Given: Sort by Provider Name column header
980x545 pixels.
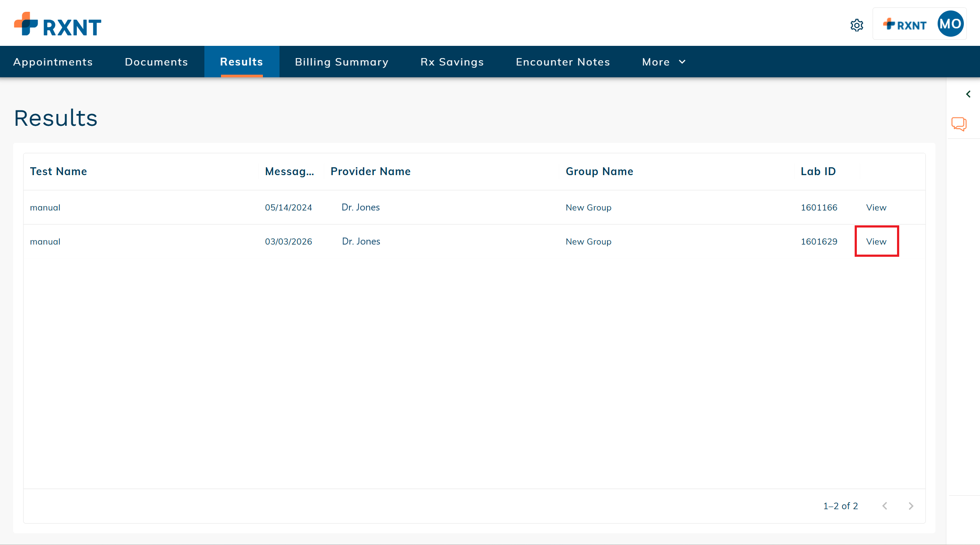Looking at the screenshot, I should 370,172.
